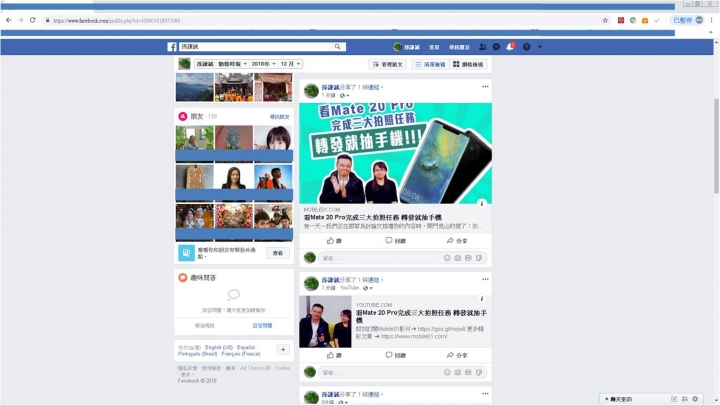Click GIF icon in first post comment box

[x=468, y=258]
